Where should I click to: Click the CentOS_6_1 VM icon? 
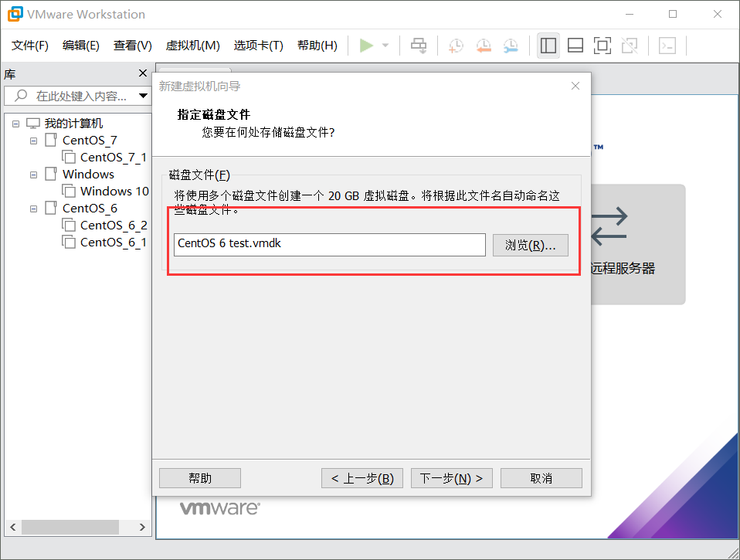click(x=69, y=242)
